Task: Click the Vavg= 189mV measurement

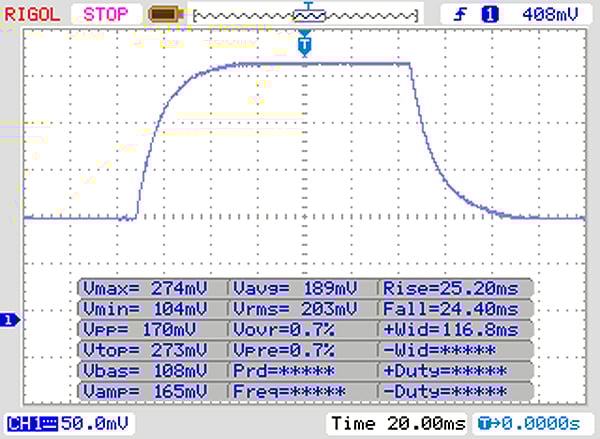Action: coord(295,288)
